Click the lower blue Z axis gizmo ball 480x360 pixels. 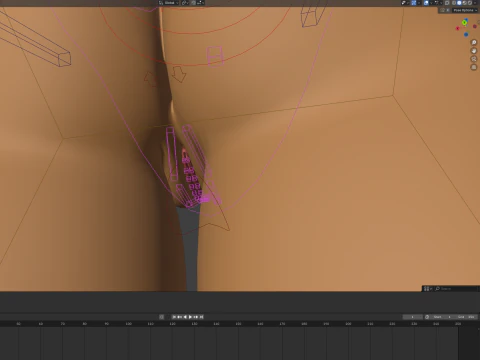pos(466,34)
